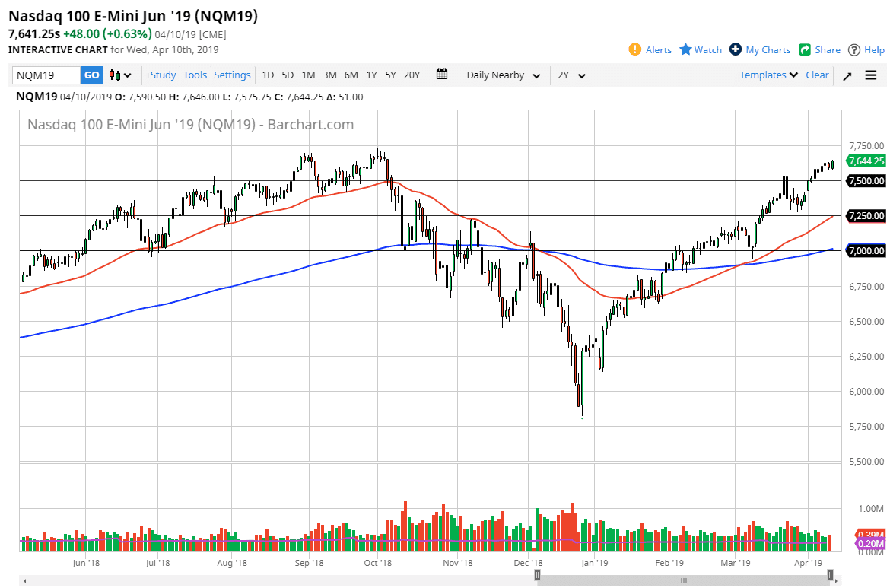
Task: Open the Daily Nearby dropdown
Action: pyautogui.click(x=502, y=75)
